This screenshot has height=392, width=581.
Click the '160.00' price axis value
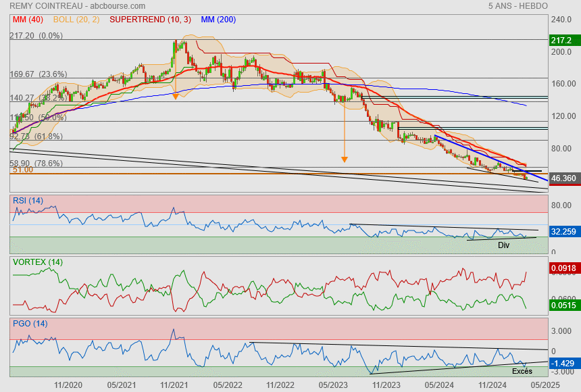[x=563, y=84]
